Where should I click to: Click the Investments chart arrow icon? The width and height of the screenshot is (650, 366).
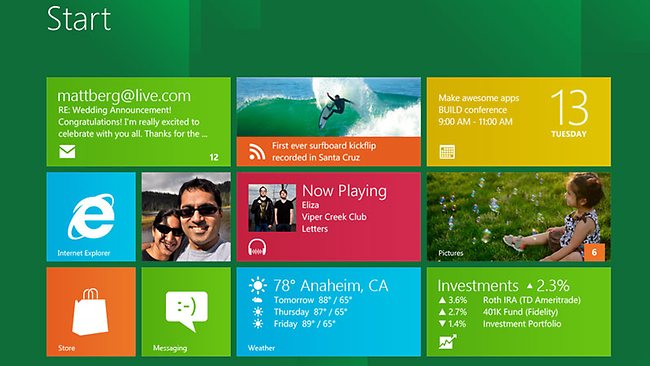click(x=448, y=342)
